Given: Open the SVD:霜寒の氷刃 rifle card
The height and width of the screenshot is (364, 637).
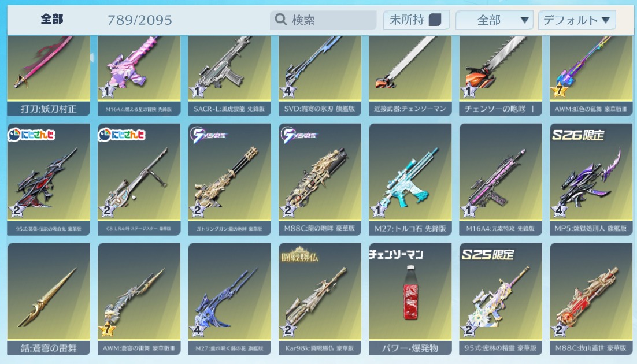Looking at the screenshot, I should pos(320,76).
